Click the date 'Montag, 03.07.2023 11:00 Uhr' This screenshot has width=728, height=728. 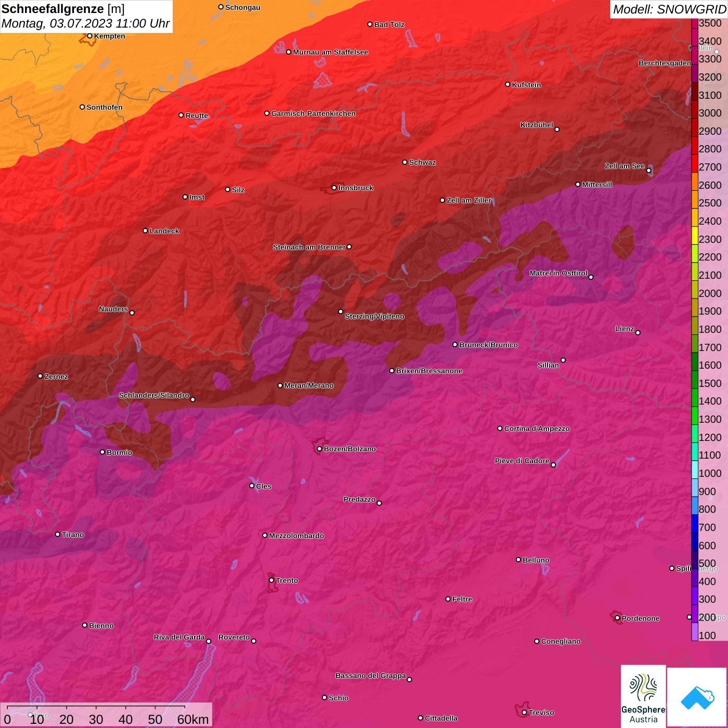(x=86, y=23)
